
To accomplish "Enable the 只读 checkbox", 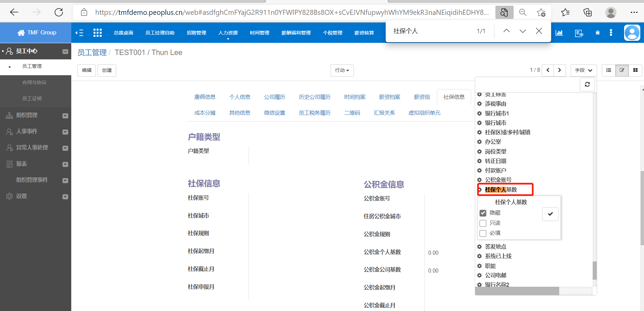I will point(483,223).
